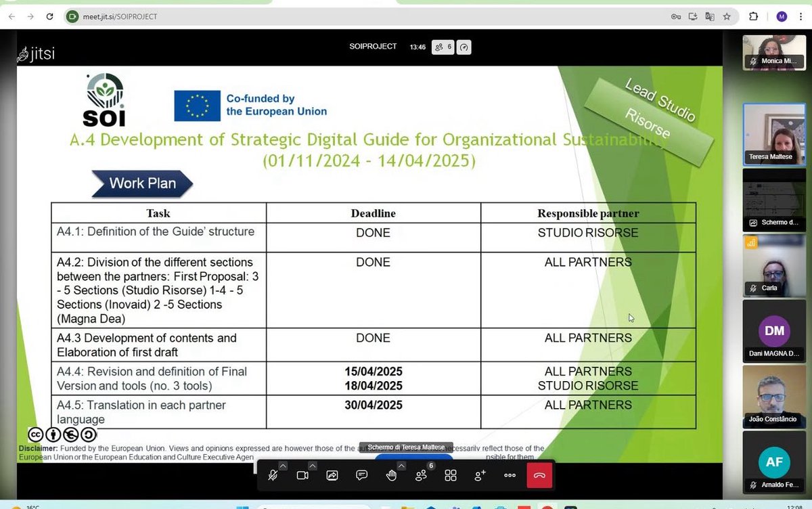The image size is (812, 509).
Task: Click the participant count badge at top
Action: pyautogui.click(x=443, y=47)
